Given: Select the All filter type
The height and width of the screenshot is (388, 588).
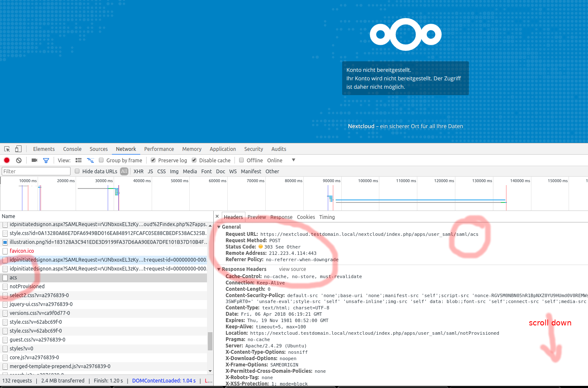Looking at the screenshot, I should click(124, 171).
